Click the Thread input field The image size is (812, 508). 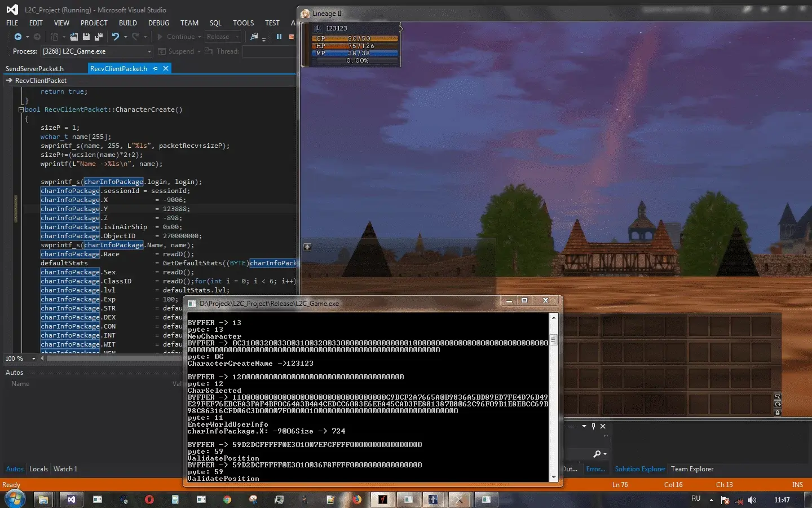pos(270,51)
